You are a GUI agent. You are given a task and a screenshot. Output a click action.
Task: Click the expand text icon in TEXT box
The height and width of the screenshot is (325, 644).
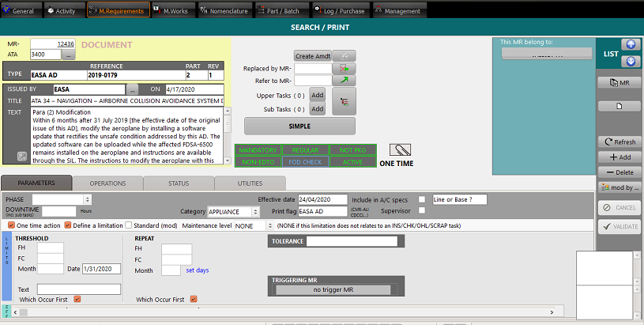22,156
